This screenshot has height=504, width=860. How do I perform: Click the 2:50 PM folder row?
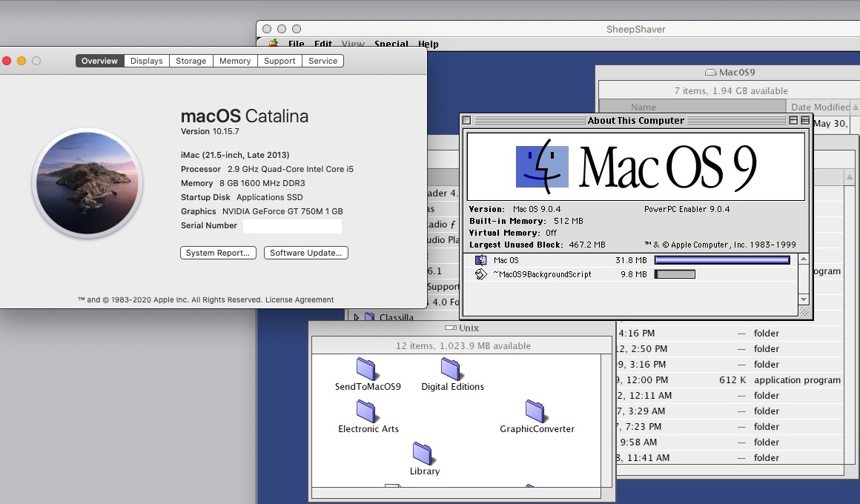click(x=730, y=349)
